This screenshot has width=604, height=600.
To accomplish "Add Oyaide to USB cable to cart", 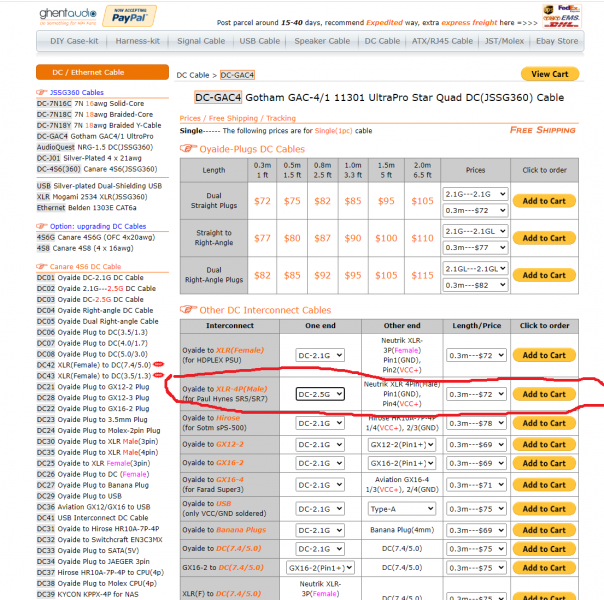I will pyautogui.click(x=544, y=509).
